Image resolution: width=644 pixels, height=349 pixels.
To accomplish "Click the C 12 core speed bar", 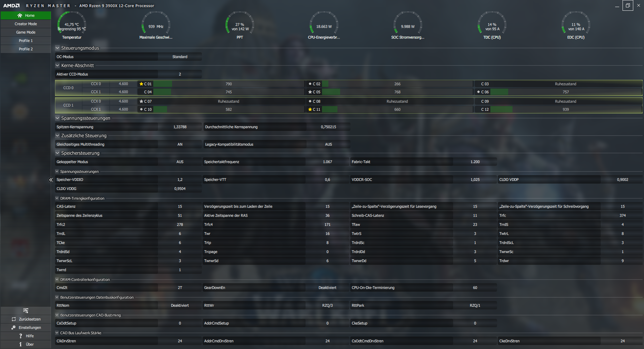I will (566, 109).
